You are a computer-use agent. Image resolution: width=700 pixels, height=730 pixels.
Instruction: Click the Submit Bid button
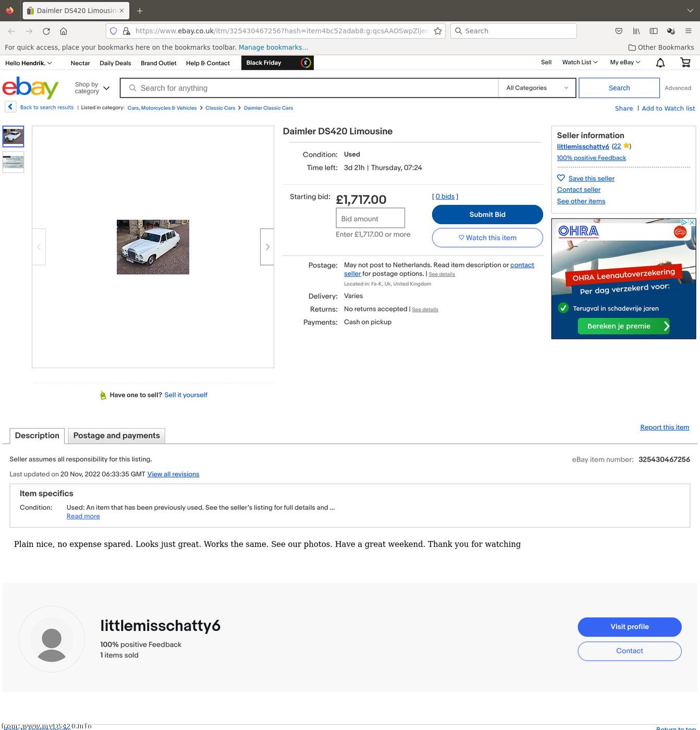tap(487, 214)
